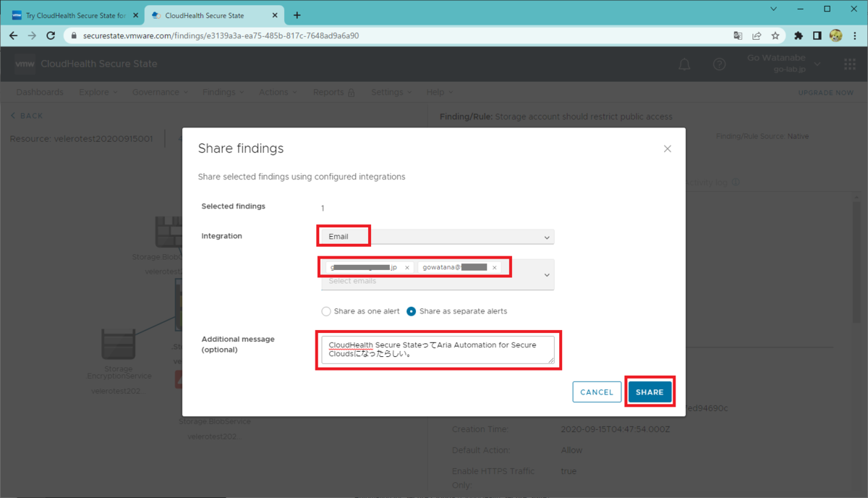Click the site lock icon in address bar
This screenshot has height=498, width=868.
tap(74, 35)
